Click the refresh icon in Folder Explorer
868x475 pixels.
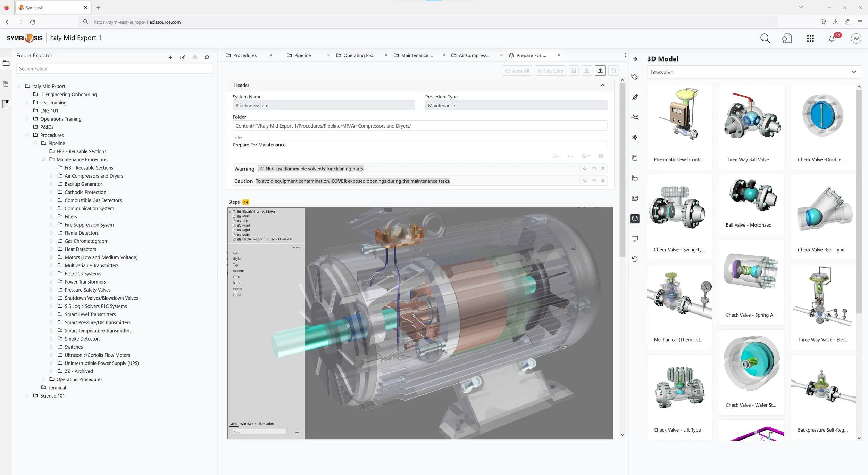pos(207,57)
